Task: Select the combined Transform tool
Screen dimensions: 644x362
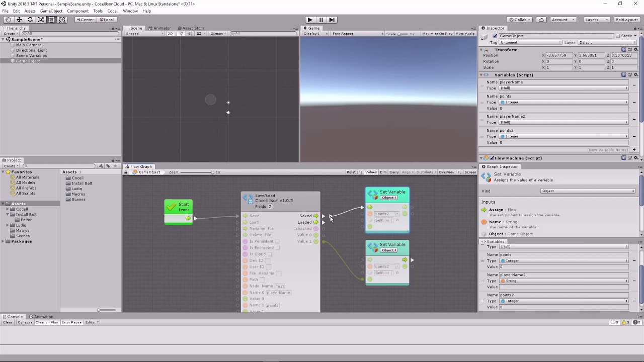Action: [62, 20]
